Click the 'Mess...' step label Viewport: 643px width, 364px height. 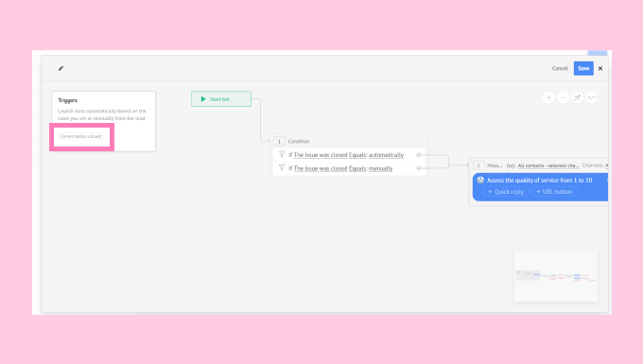[x=495, y=165]
